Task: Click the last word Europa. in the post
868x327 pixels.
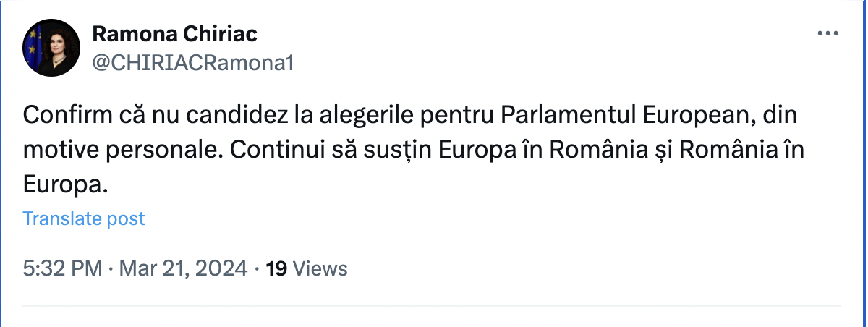Action: [65, 186]
